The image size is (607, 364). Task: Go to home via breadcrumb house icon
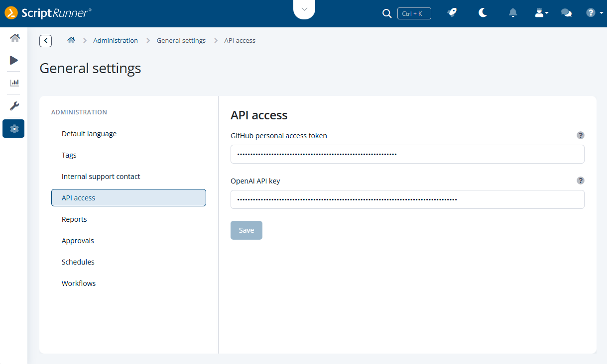pyautogui.click(x=71, y=40)
